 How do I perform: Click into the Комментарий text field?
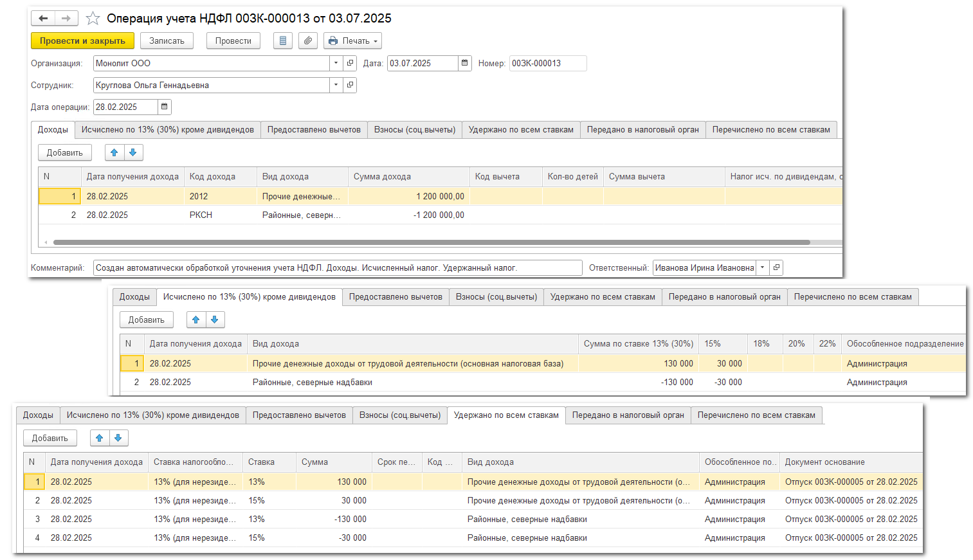338,267
